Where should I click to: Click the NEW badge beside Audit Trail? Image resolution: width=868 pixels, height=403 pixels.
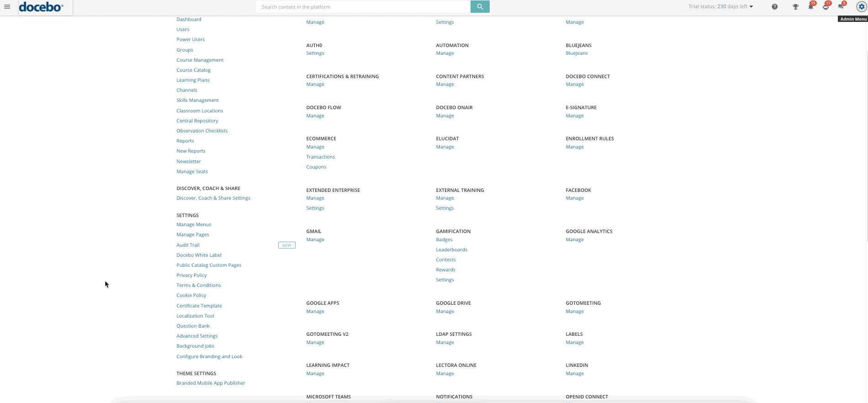pyautogui.click(x=287, y=245)
